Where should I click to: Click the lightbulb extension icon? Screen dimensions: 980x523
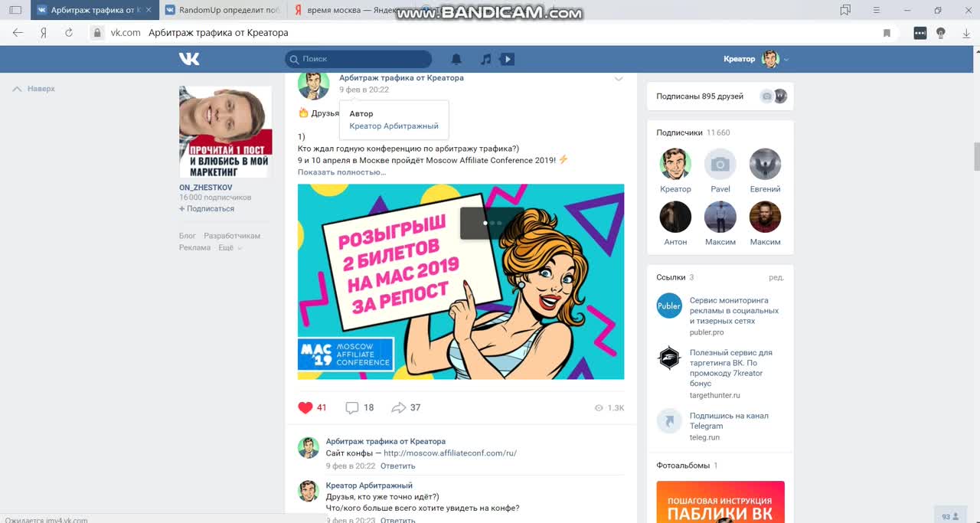(941, 33)
